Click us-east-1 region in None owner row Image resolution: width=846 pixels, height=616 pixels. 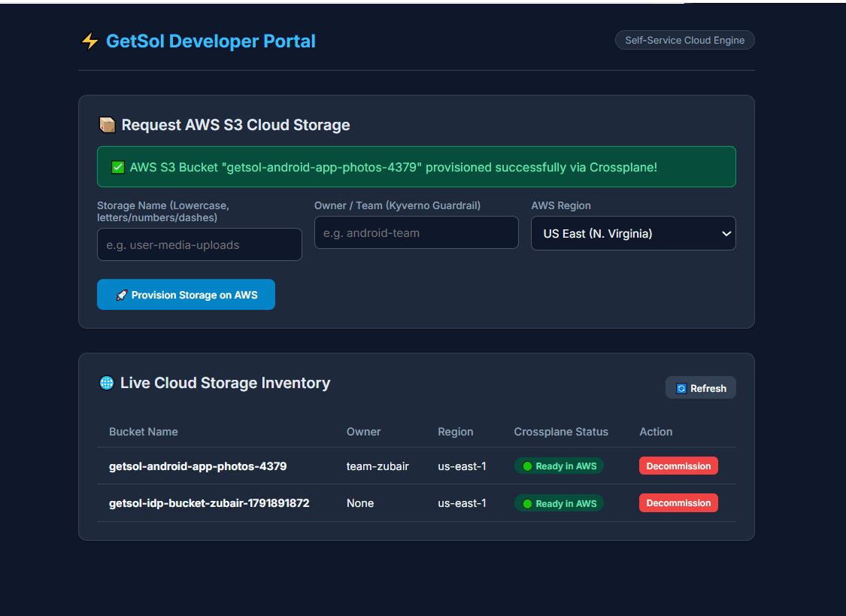462,502
